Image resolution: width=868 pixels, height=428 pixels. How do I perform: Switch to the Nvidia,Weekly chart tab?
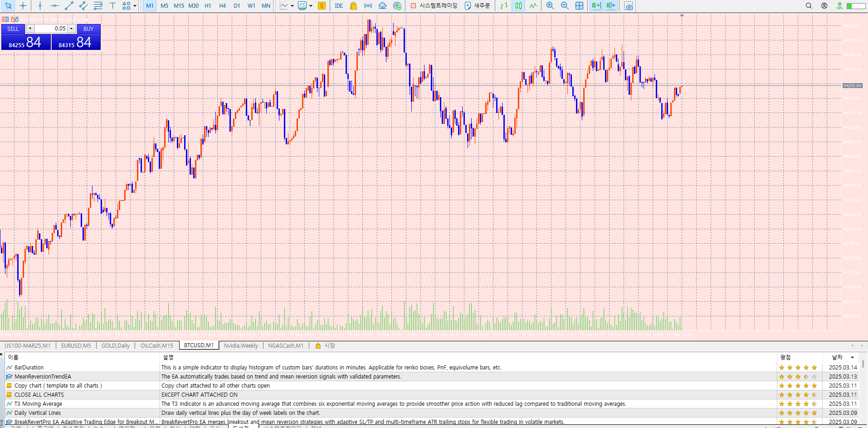(x=241, y=346)
